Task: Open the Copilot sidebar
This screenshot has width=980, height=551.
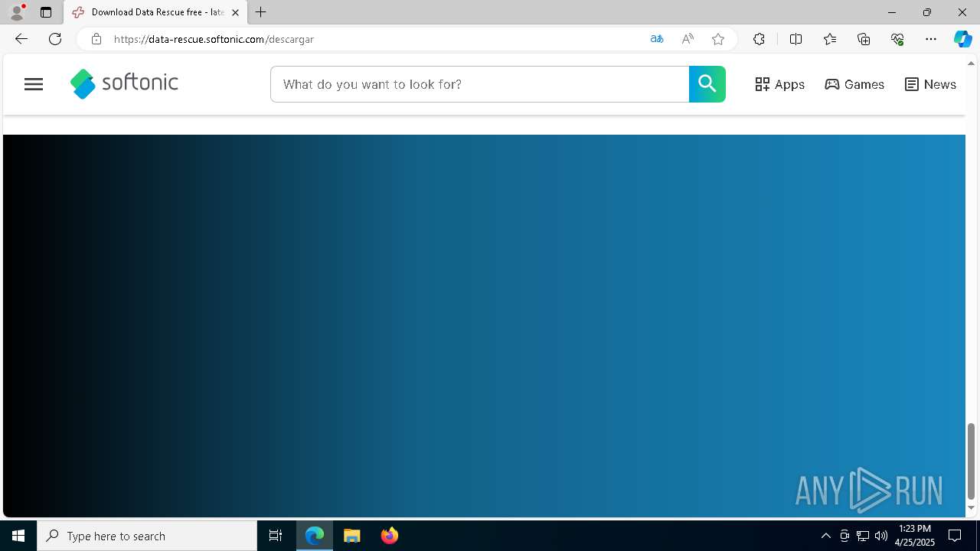Action: 962,39
